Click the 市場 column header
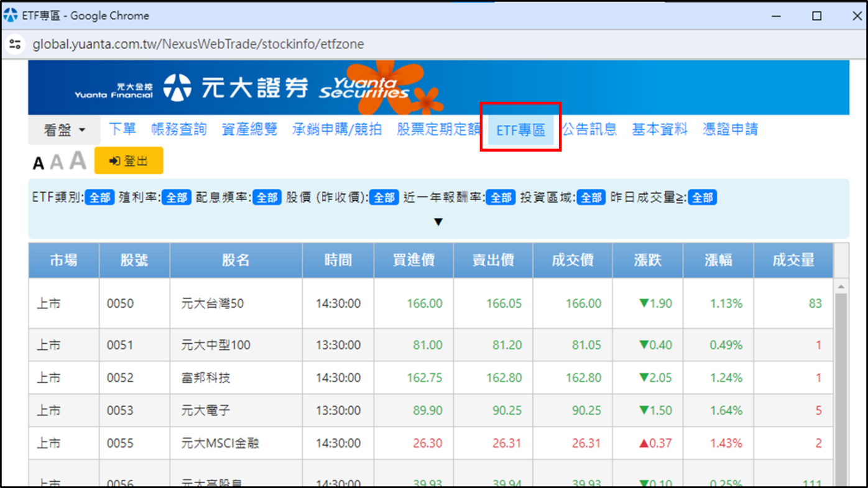Screen dimensions: 868x488 (64, 260)
